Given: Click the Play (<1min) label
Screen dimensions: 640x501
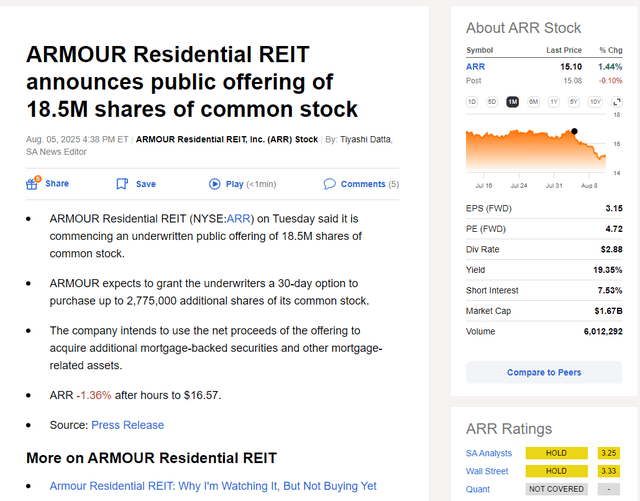Looking at the screenshot, I should [x=251, y=184].
